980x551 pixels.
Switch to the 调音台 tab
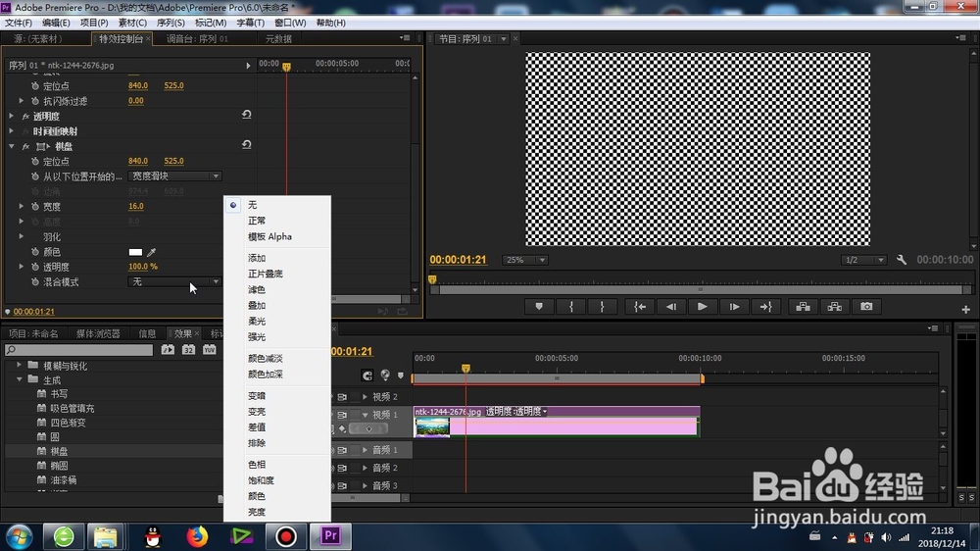(197, 39)
